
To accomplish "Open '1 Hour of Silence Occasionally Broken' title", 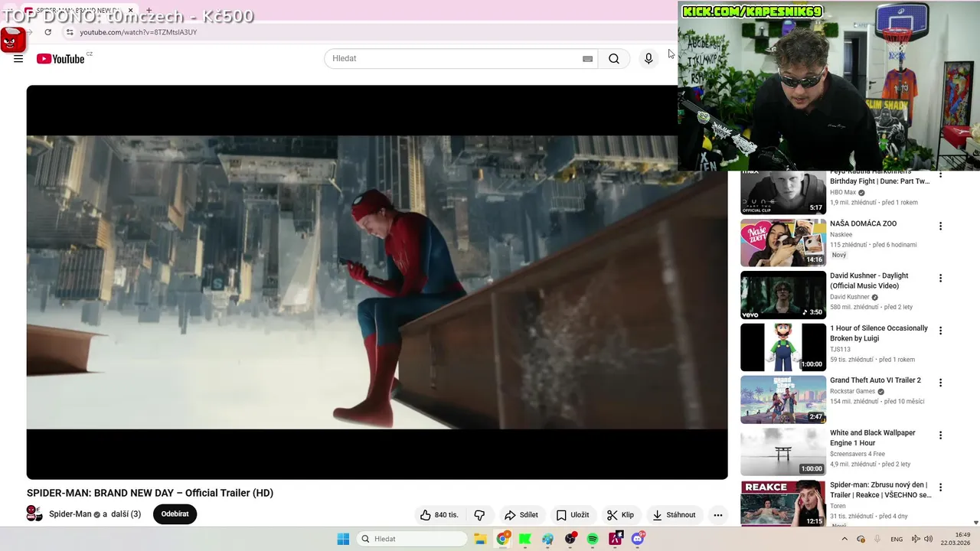I will (x=879, y=333).
